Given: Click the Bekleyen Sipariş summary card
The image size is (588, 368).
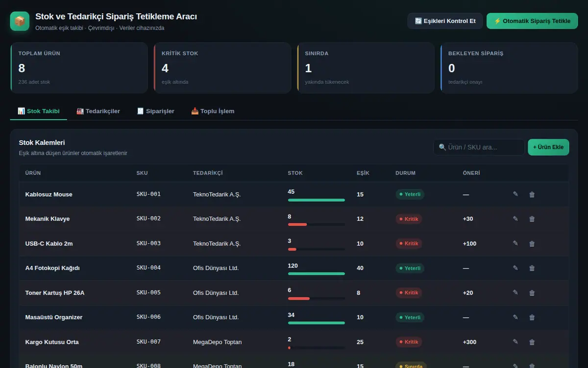Looking at the screenshot, I should (x=509, y=68).
